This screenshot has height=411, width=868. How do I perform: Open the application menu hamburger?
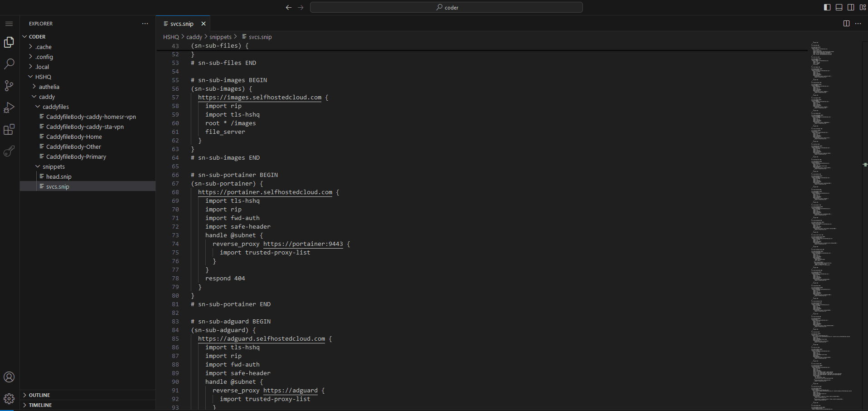tap(9, 24)
